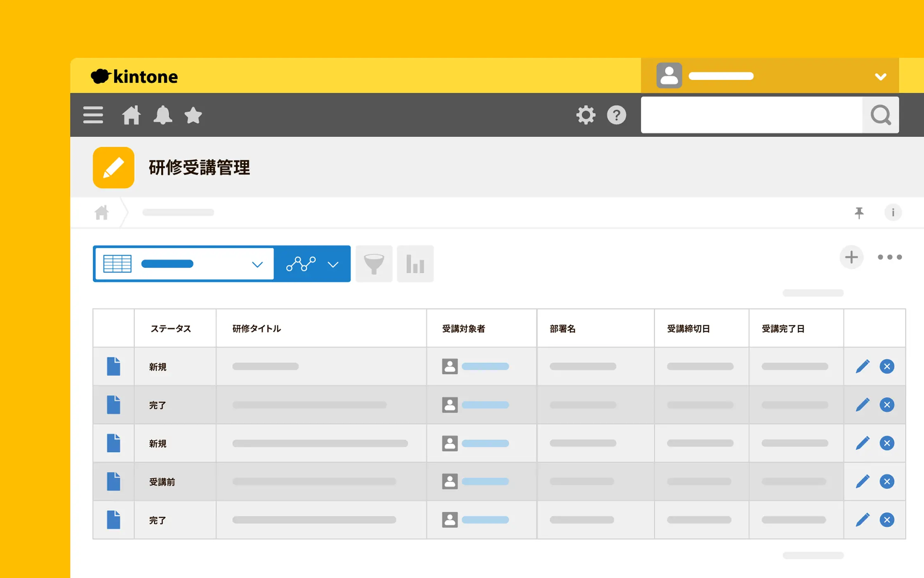Open the hamburger menu in header
This screenshot has width=924, height=578.
click(x=93, y=115)
